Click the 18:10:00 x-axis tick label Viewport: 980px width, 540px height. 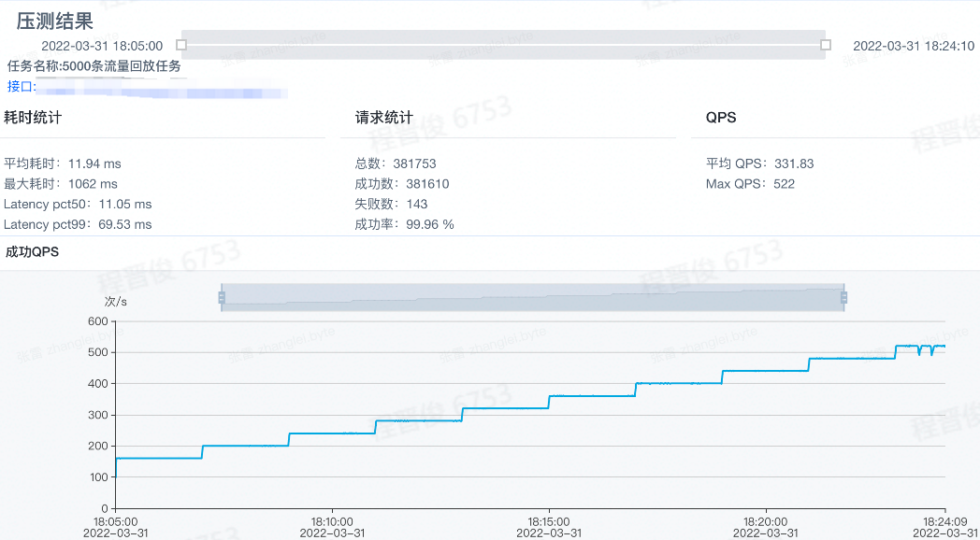[332, 521]
